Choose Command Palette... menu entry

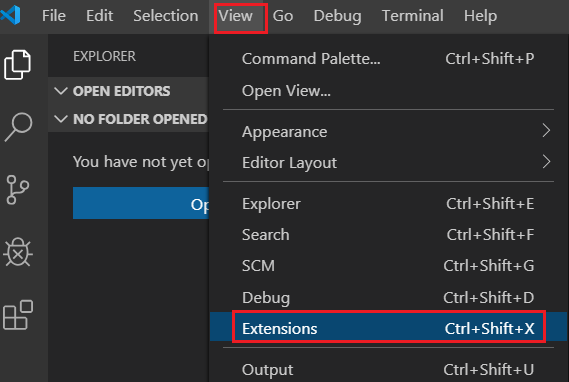pyautogui.click(x=388, y=58)
